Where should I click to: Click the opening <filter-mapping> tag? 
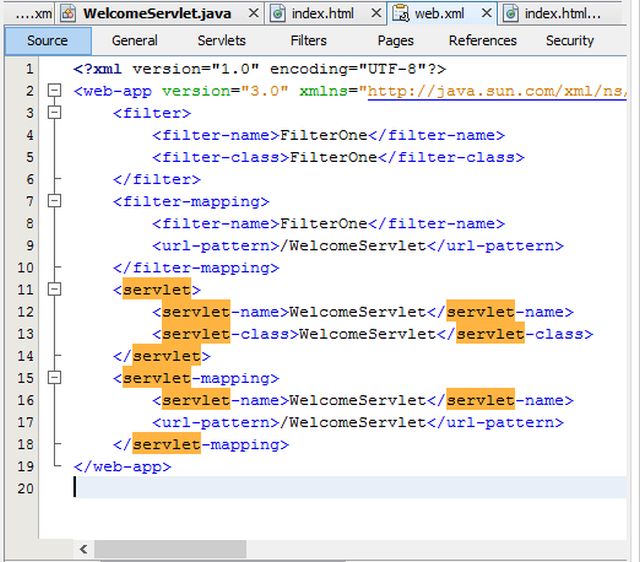pos(191,201)
